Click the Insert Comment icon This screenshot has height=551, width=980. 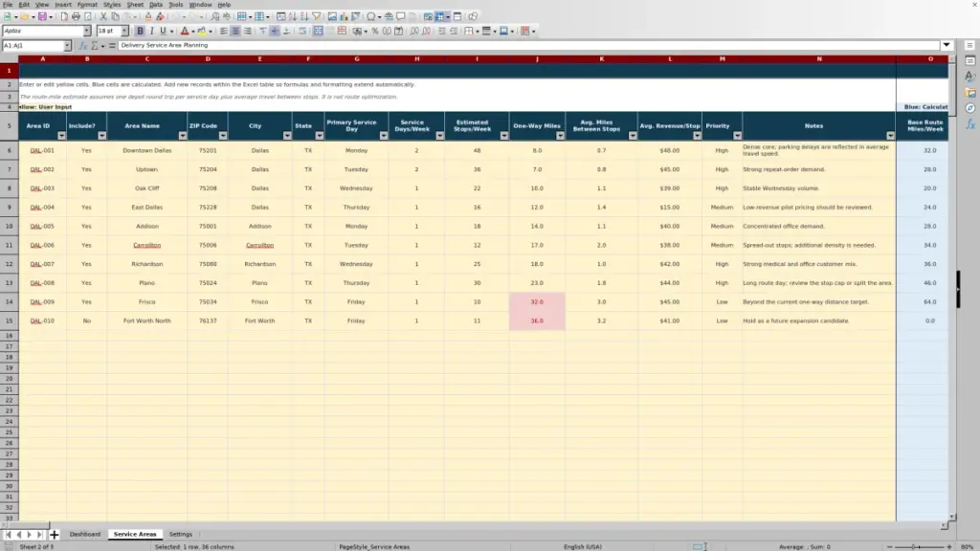[x=401, y=16]
